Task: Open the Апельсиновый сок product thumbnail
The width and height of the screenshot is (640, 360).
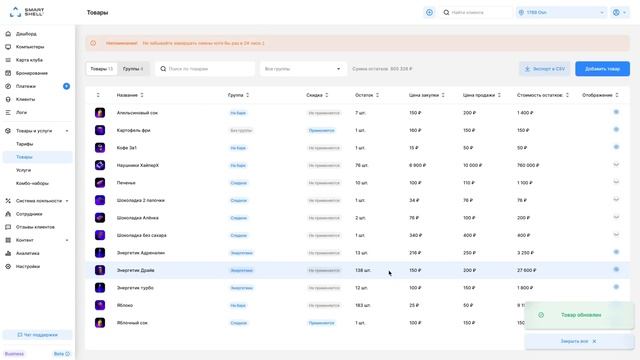Action: click(100, 113)
